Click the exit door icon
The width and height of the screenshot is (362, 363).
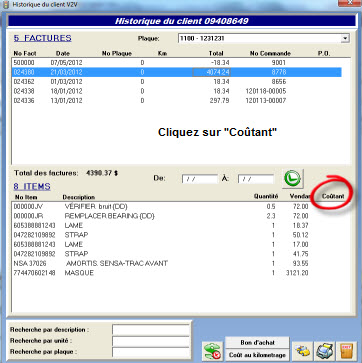click(346, 351)
